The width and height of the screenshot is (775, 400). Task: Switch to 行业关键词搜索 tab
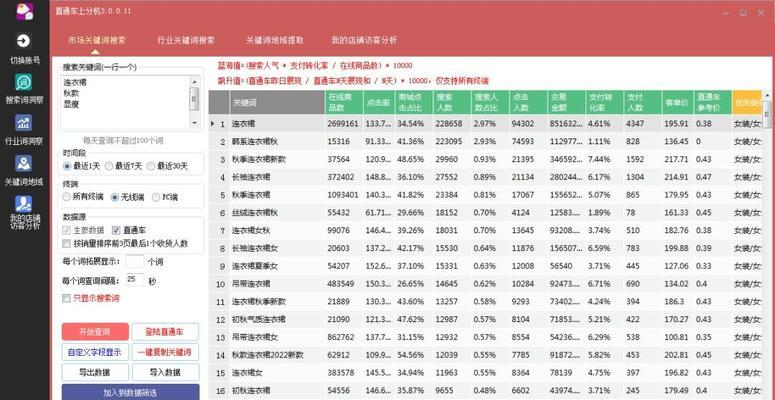[186, 41]
